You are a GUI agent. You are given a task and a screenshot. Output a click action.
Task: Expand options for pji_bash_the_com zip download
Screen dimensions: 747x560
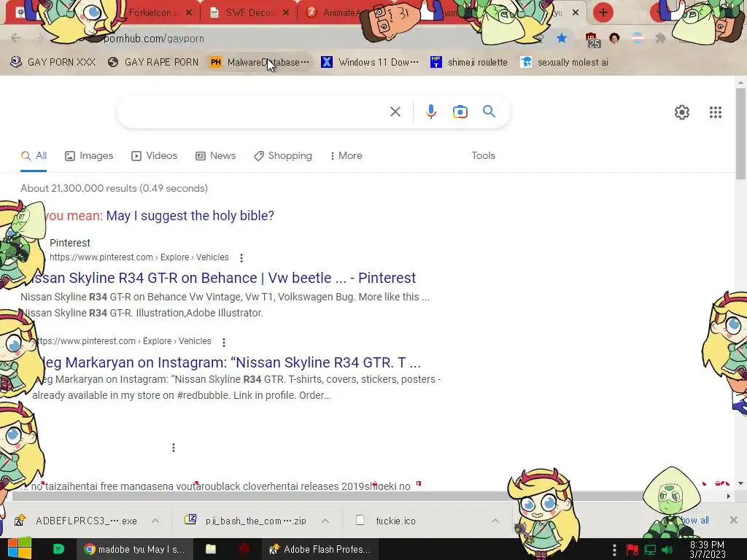point(325,521)
